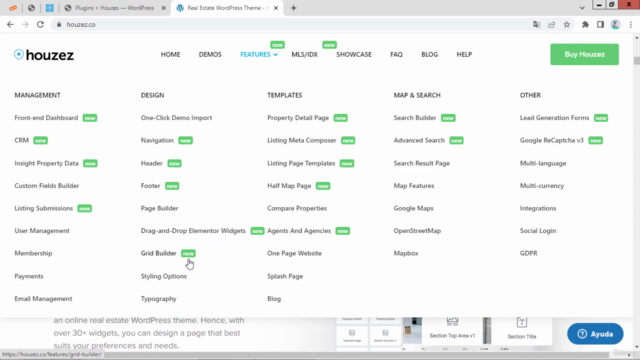Open Email Management link
640x360 pixels.
coord(43,299)
